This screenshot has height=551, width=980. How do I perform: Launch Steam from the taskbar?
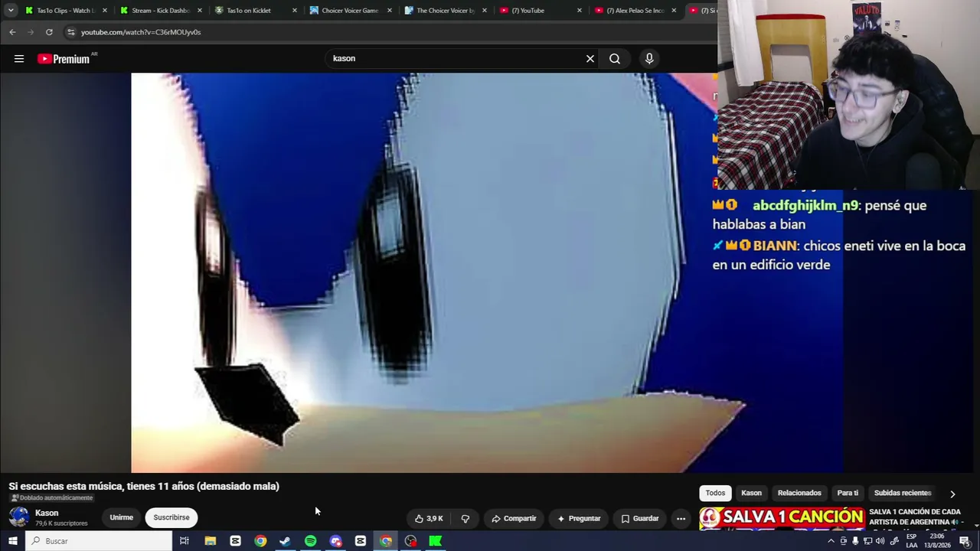click(285, 541)
